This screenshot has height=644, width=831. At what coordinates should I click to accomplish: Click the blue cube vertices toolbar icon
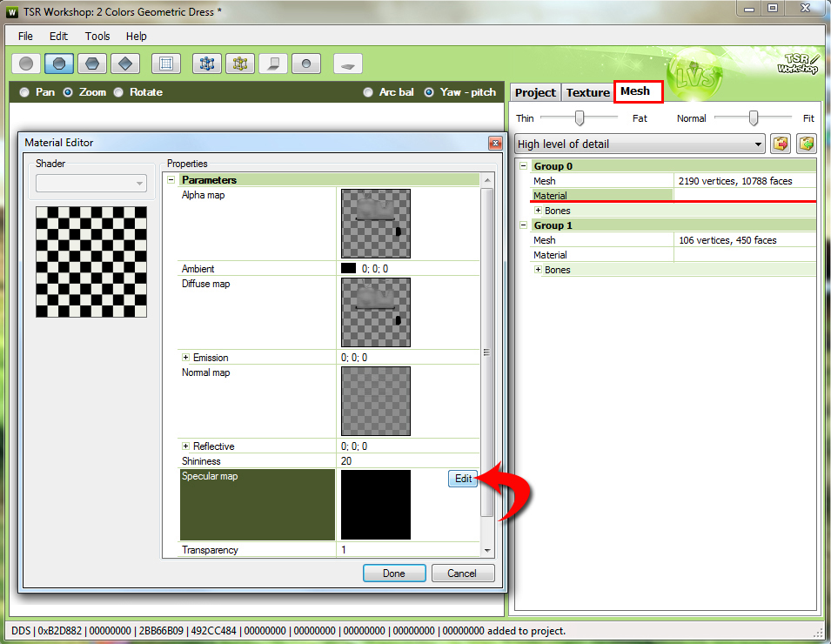[207, 64]
